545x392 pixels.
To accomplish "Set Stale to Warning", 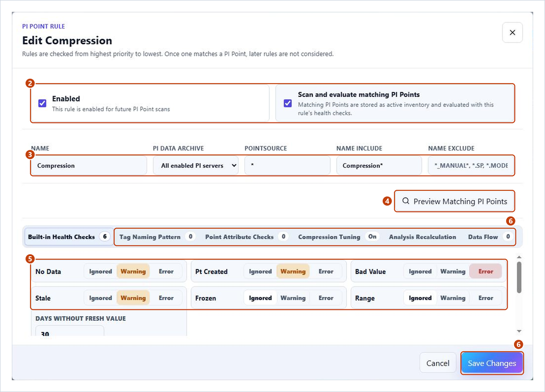I will [x=133, y=298].
